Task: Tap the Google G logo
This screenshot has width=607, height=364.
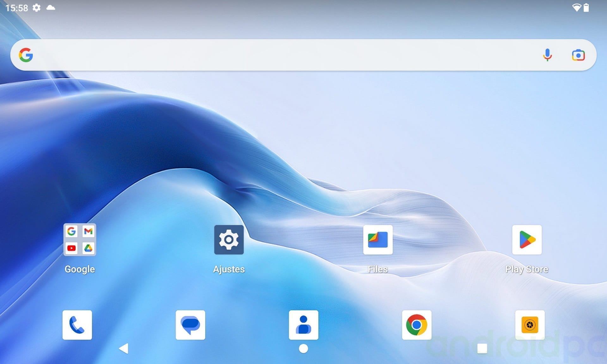Action: click(26, 55)
